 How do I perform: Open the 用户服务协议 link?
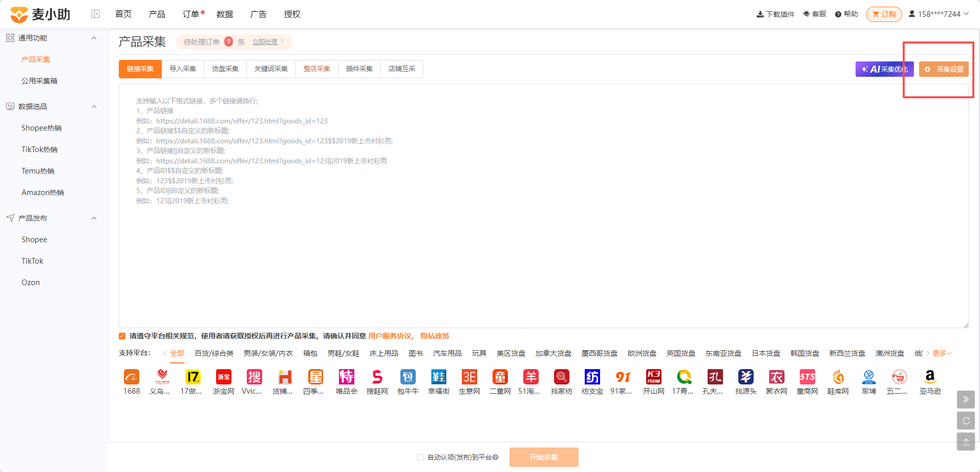click(390, 336)
